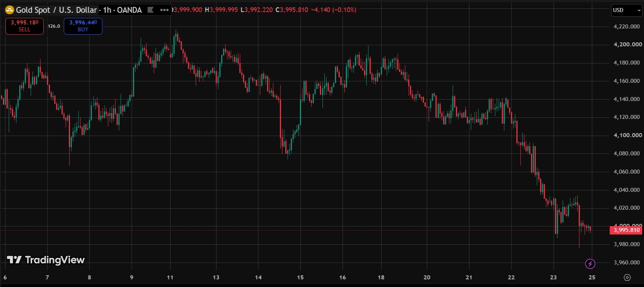The height and width of the screenshot is (287, 644).
Task: Click the purple lightning go-to-realtime icon
Action: tap(590, 263)
